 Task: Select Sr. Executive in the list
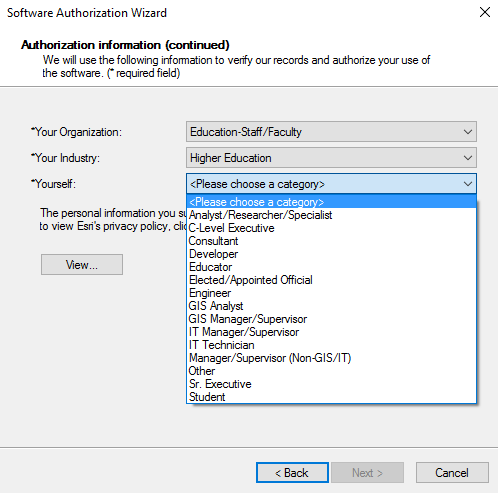click(331, 384)
